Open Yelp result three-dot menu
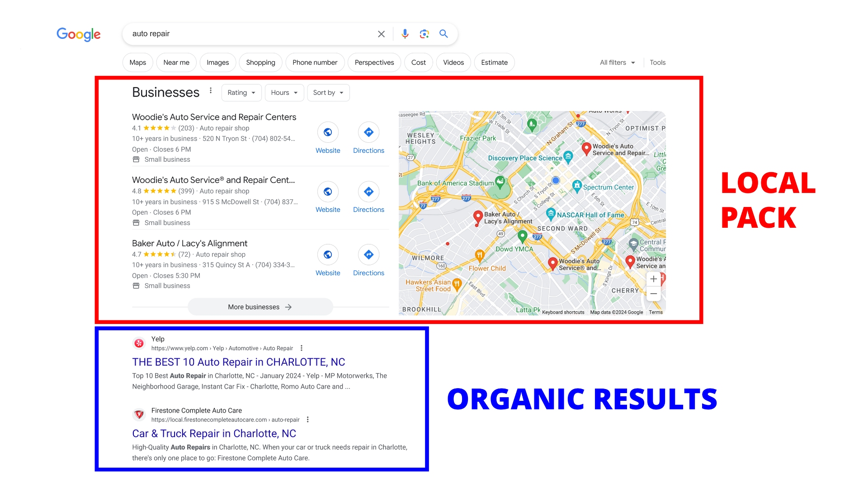Image resolution: width=868 pixels, height=488 pixels. [302, 348]
